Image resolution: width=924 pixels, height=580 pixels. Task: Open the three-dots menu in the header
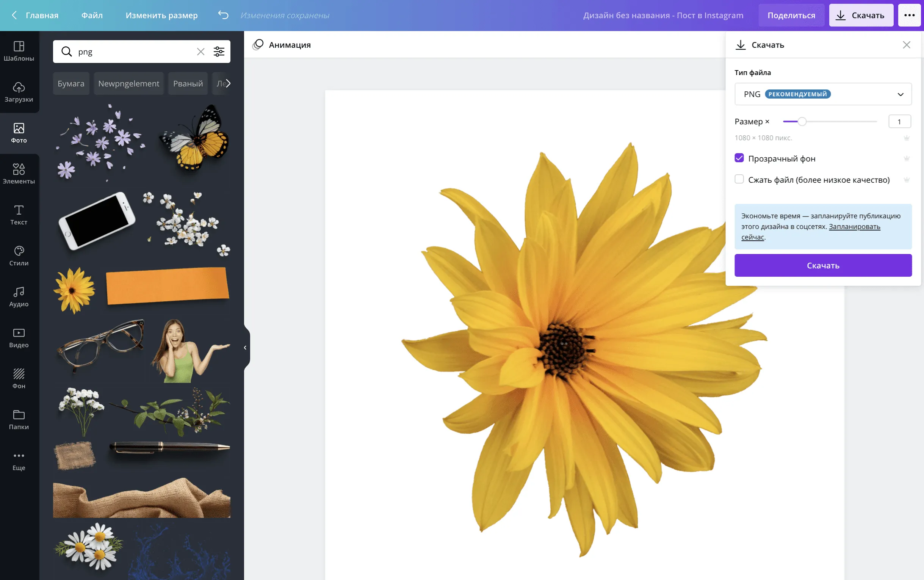click(x=910, y=15)
